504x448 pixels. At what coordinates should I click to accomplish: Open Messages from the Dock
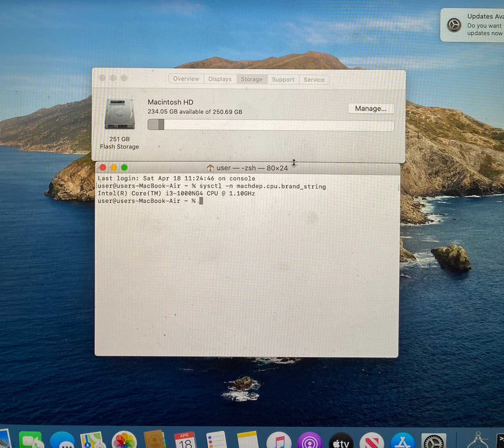62,440
